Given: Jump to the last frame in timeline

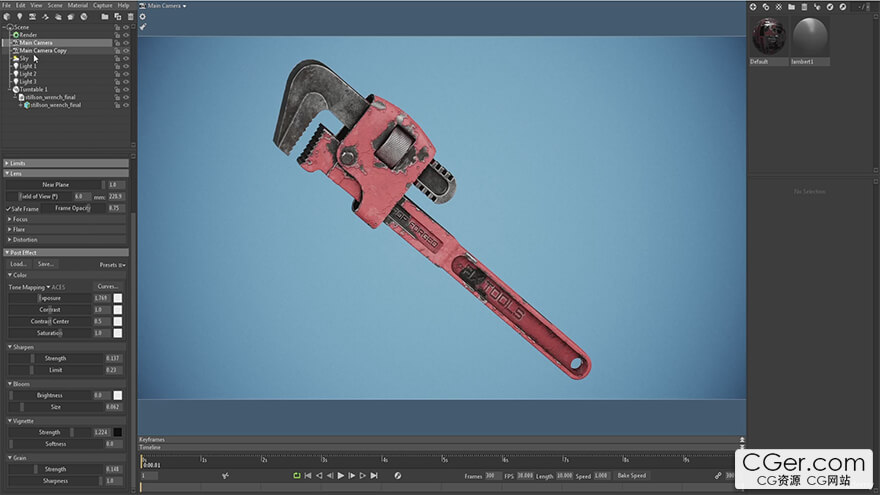Looking at the screenshot, I should click(375, 476).
